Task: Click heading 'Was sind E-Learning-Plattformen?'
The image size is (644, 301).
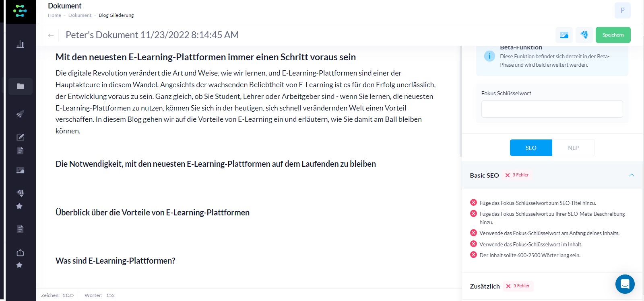Action: [116, 261]
